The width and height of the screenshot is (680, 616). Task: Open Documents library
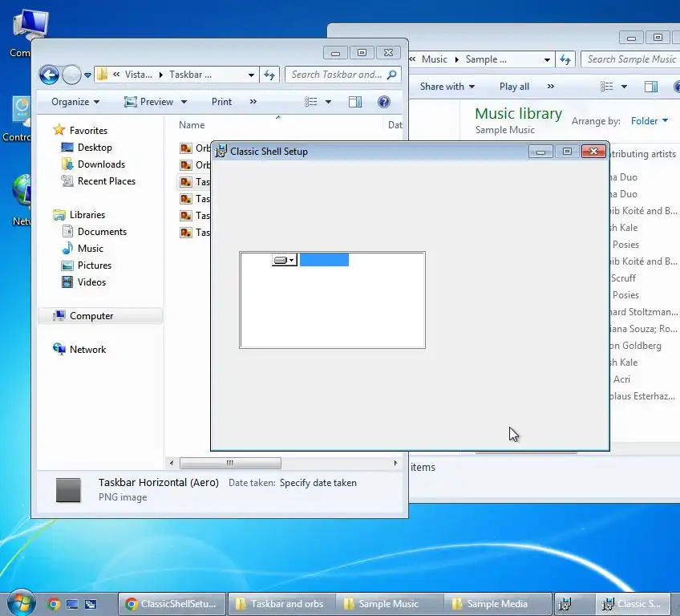[x=103, y=232]
